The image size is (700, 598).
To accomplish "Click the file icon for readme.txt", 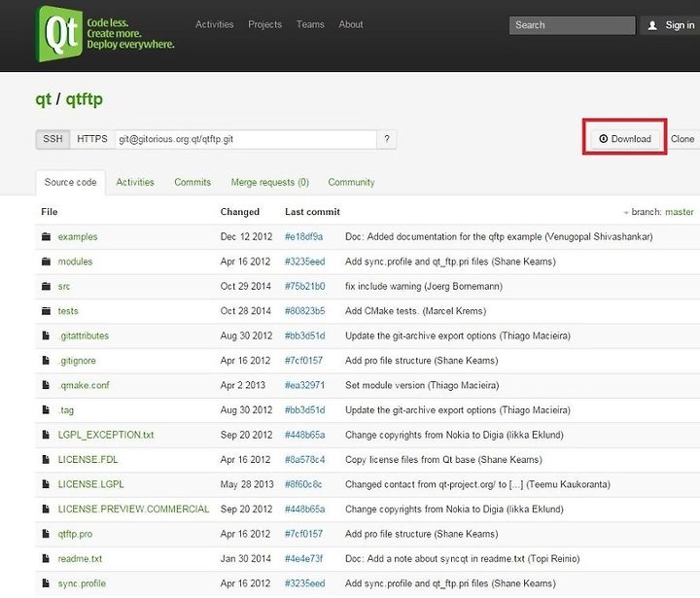I will [x=46, y=558].
